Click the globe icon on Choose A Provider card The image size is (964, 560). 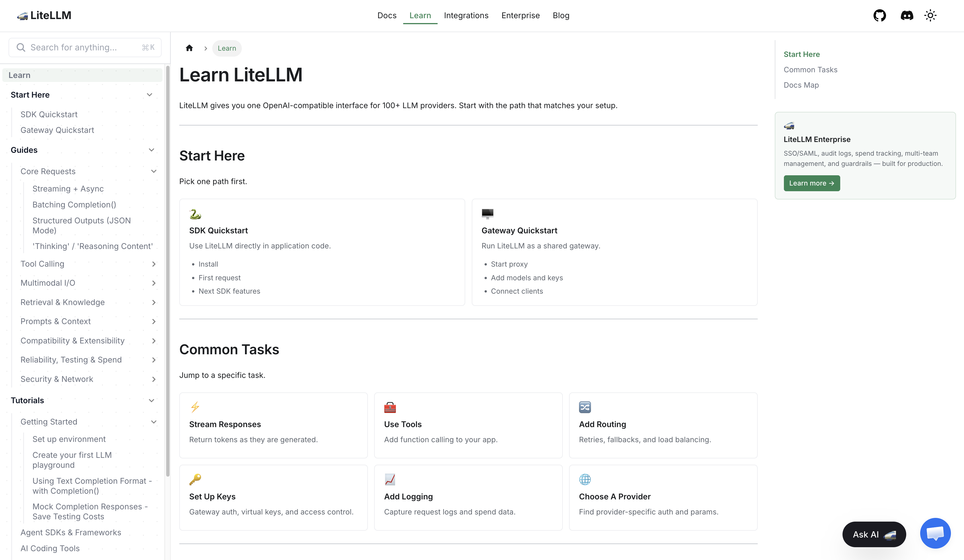585,480
